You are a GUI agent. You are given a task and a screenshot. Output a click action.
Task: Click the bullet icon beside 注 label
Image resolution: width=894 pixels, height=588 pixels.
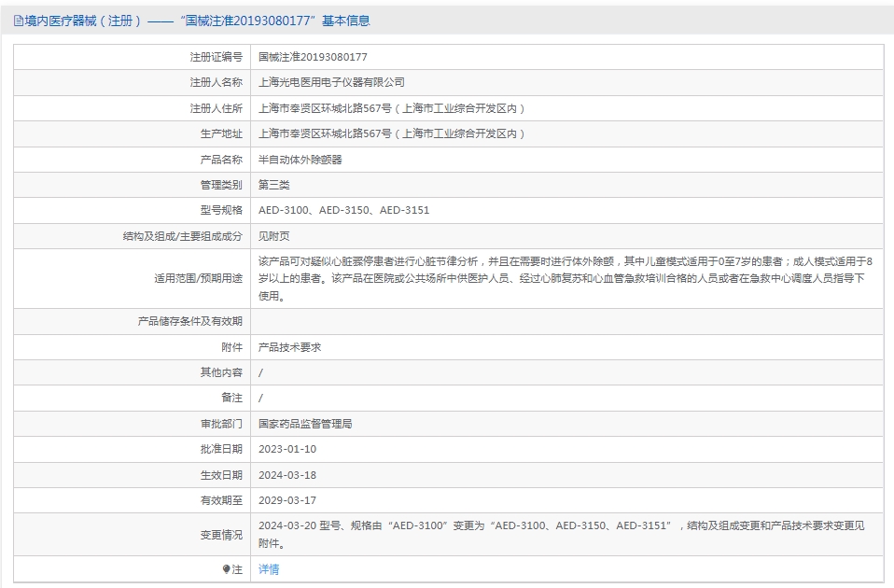(227, 569)
